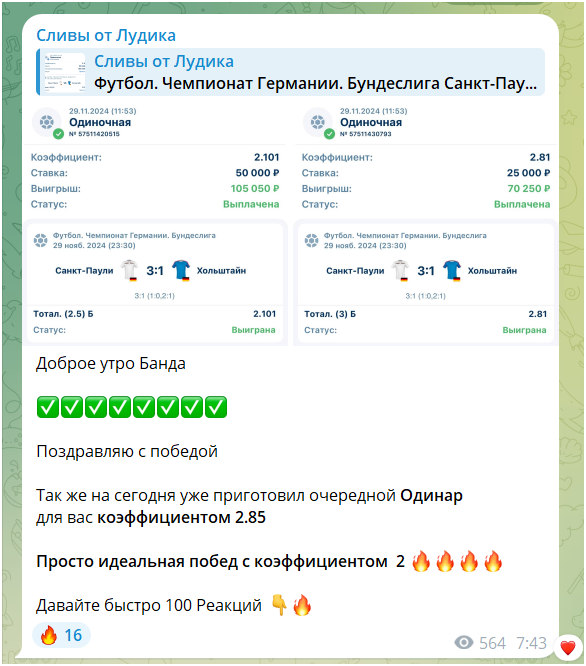Screen dimensions: 586x666
Task: Click the 7:43 message timestamp
Action: pyautogui.click(x=531, y=643)
